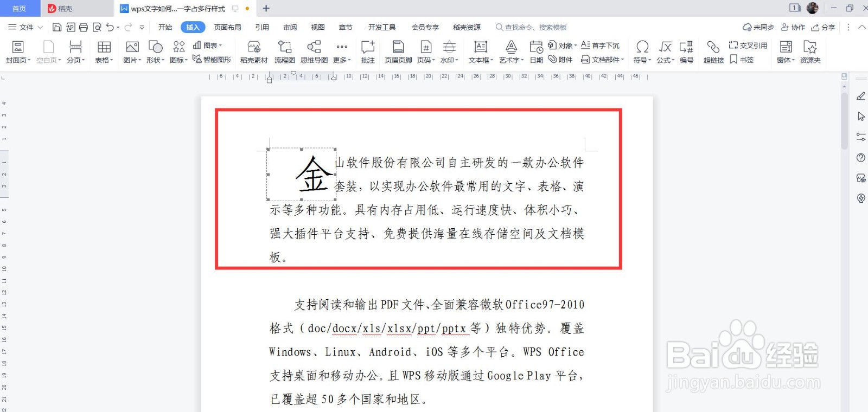Open the 封面页 cover page gallery
The image size is (868, 412).
click(x=18, y=52)
